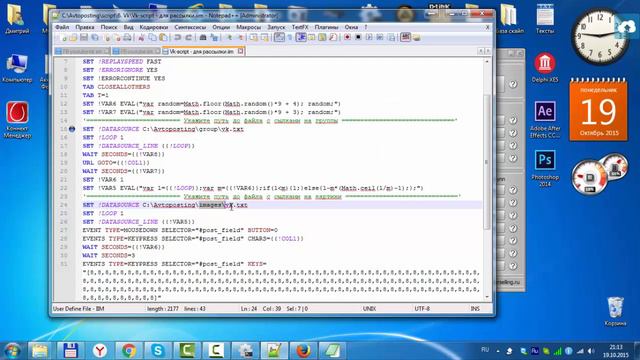Open the Макросы menu

pyautogui.click(x=249, y=27)
